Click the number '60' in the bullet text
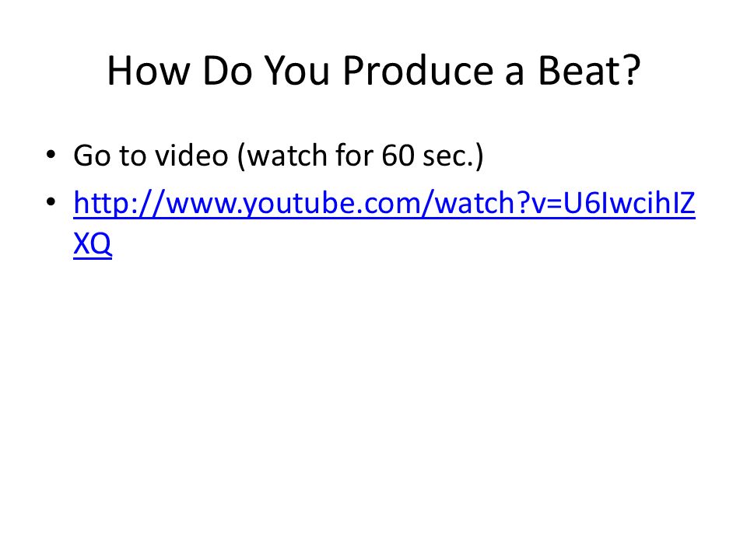This screenshot has height=560, width=747. point(398,156)
